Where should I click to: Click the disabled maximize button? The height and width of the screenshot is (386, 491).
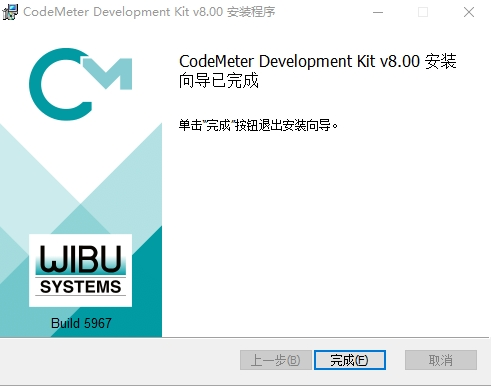[423, 12]
